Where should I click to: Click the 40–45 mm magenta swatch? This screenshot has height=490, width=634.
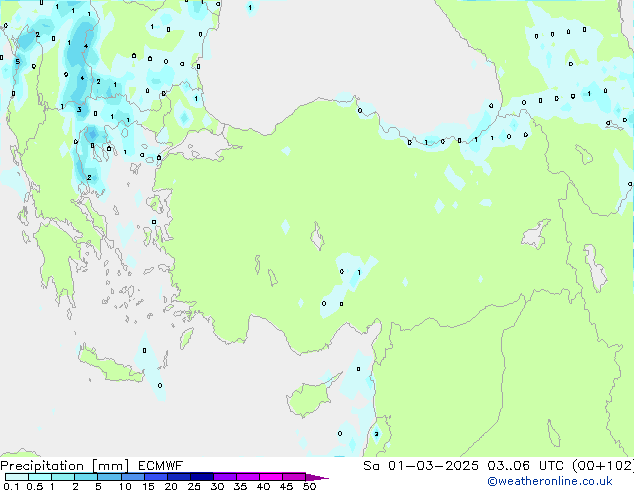point(271,477)
